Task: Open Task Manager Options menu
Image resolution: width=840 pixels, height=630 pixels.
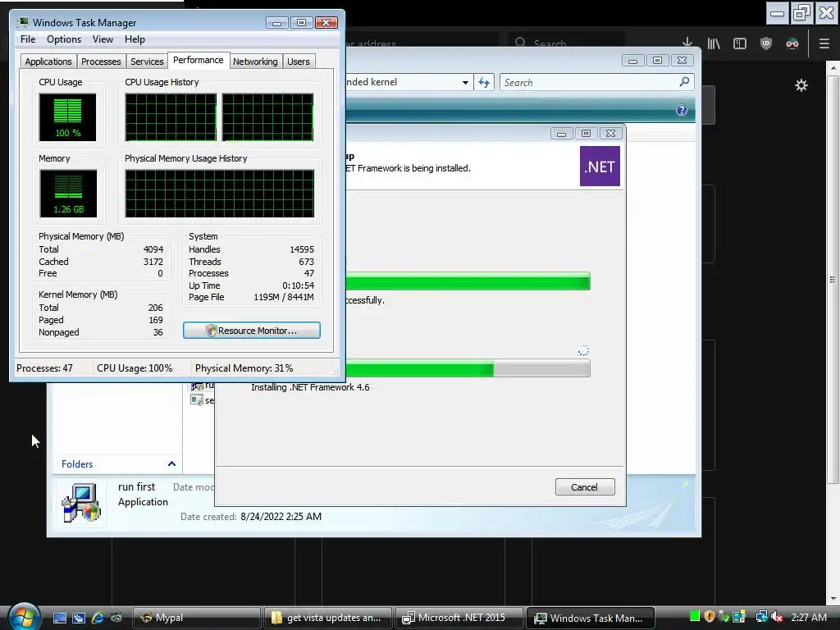Action: click(64, 39)
